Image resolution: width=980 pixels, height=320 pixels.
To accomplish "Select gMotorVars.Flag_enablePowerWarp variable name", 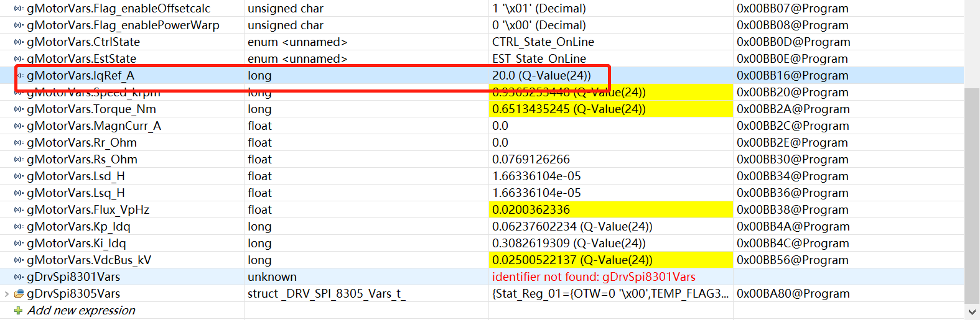I will 123,25.
